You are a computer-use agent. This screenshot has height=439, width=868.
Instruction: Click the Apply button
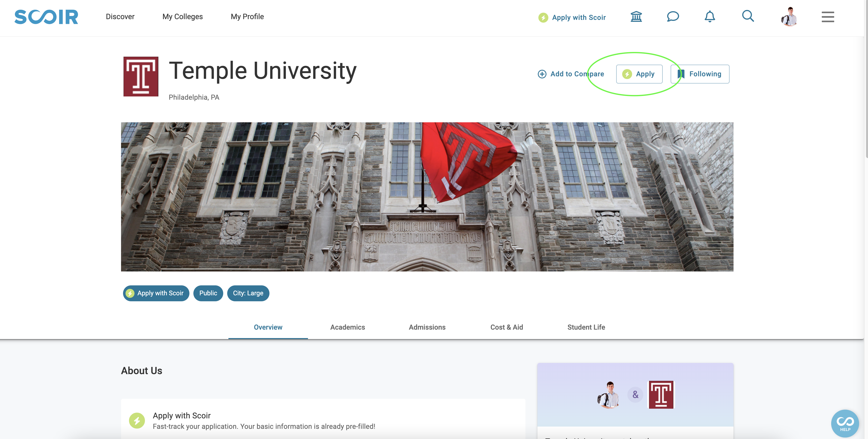coord(639,74)
